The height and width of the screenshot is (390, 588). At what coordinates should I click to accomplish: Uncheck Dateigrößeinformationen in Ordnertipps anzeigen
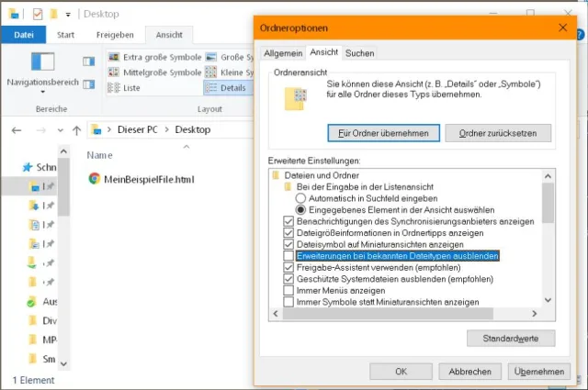[x=288, y=233]
